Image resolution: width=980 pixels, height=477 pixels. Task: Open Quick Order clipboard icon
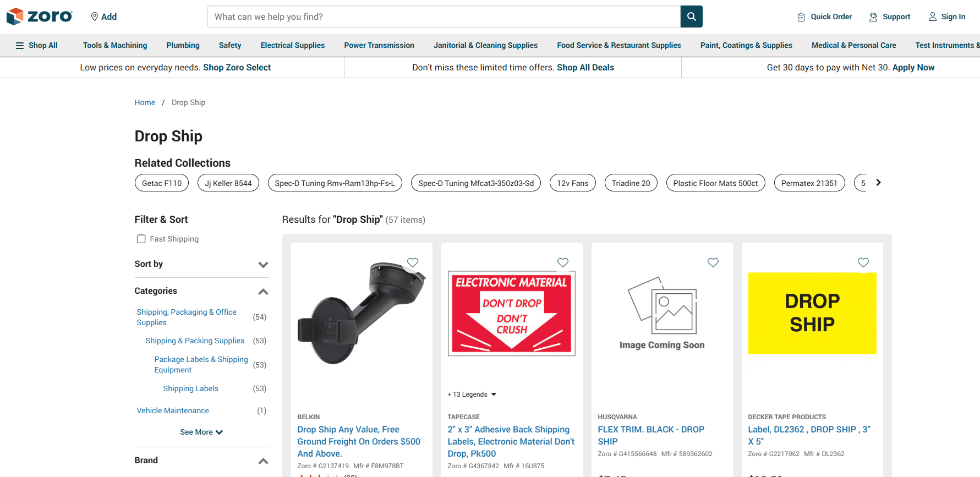tap(801, 17)
